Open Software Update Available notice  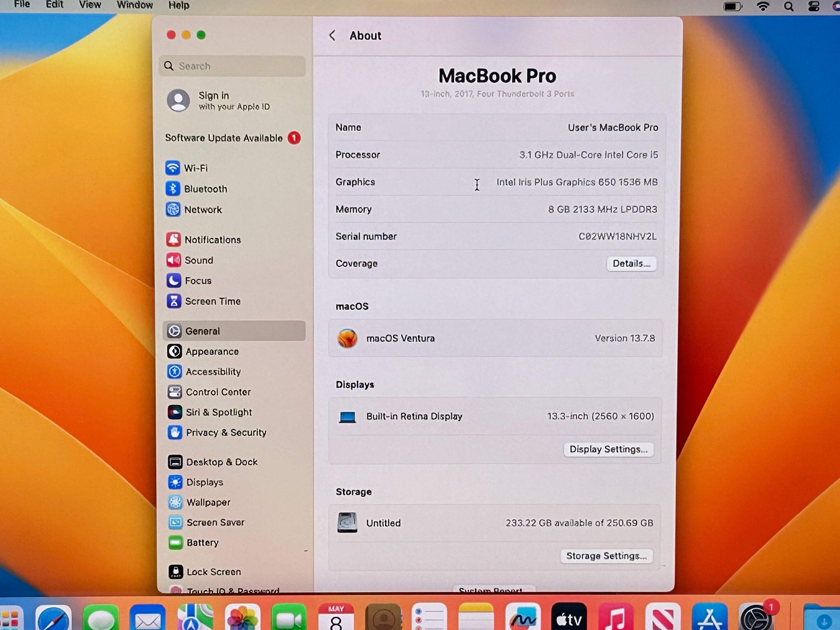click(x=233, y=138)
